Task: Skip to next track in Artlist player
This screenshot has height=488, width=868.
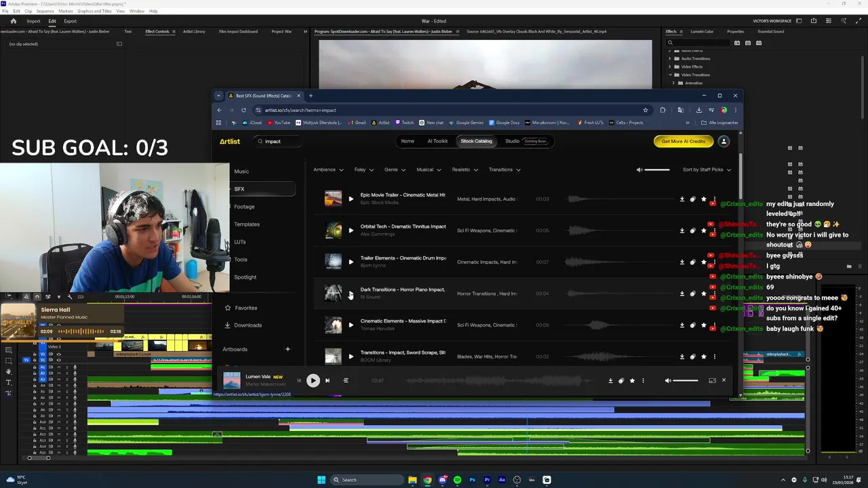Action: click(x=327, y=380)
